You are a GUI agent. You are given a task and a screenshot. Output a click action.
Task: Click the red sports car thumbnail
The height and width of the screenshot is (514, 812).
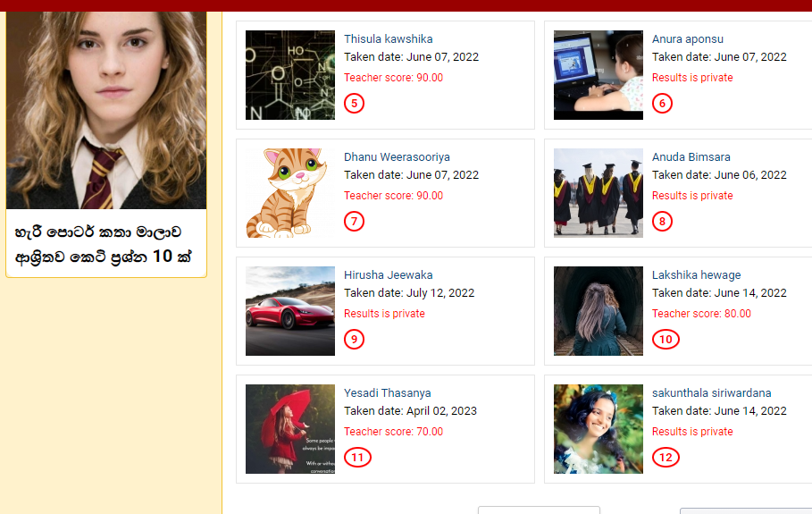290,311
